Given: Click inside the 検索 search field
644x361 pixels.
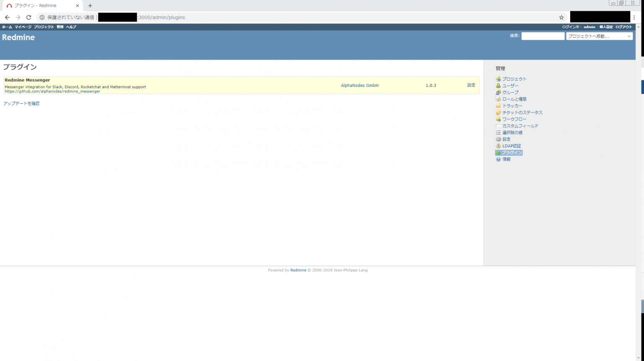Looking at the screenshot, I should (543, 36).
